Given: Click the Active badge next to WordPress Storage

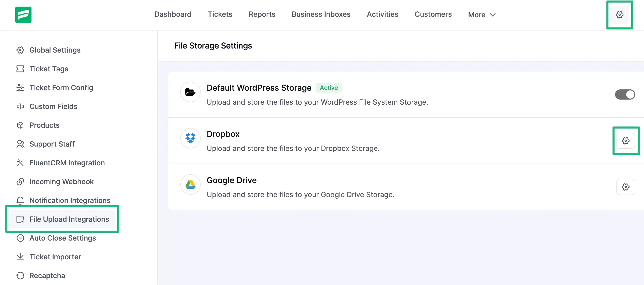Looking at the screenshot, I should (329, 88).
